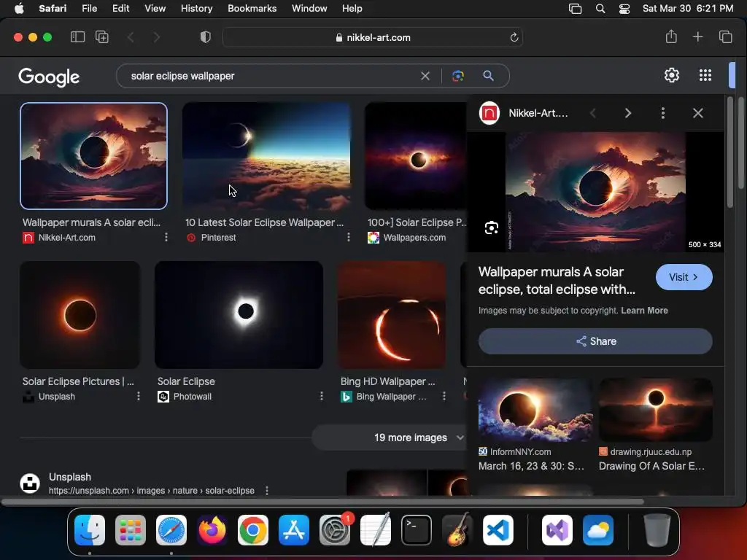Go forward with toolbar arrow
Viewport: 747px width, 560px height.
[x=156, y=37]
